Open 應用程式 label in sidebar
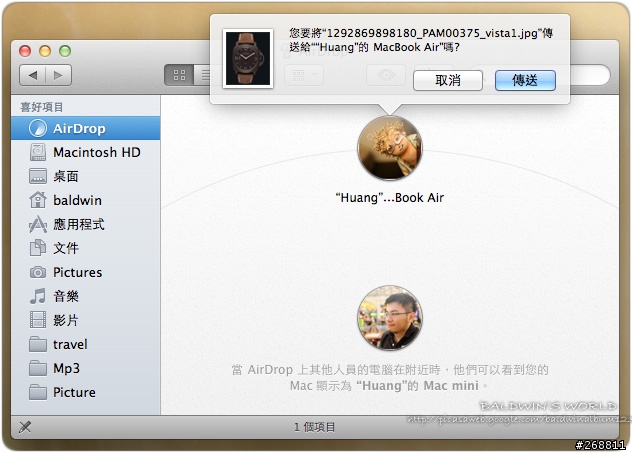632x453 pixels. [79, 224]
